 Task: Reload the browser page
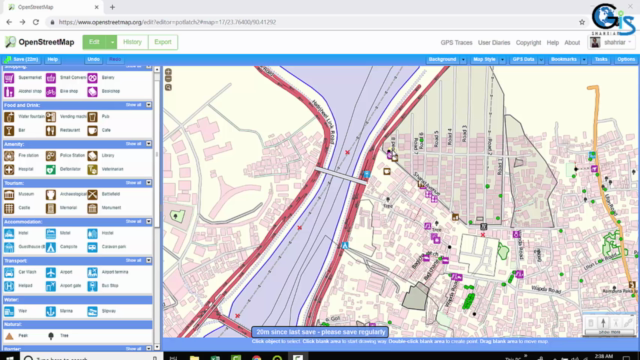click(36, 22)
